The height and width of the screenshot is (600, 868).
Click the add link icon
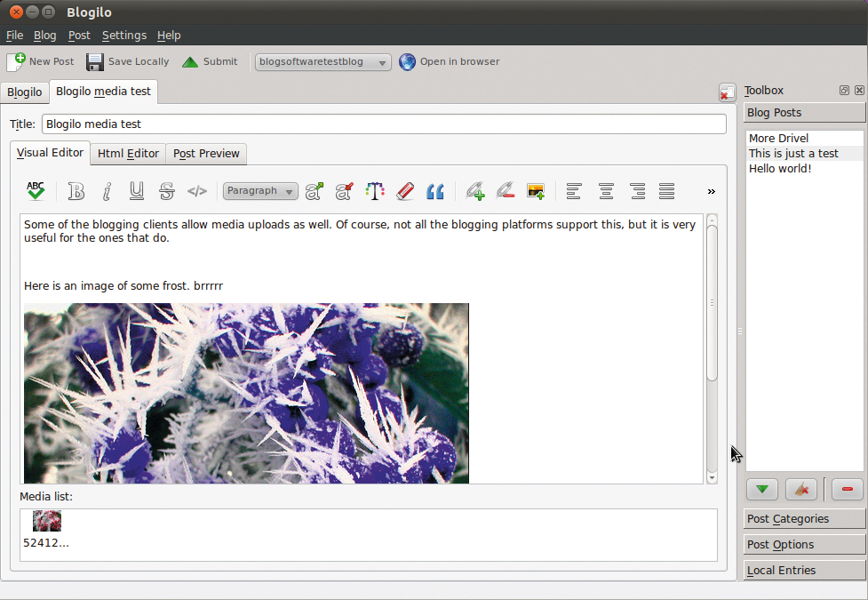tap(475, 191)
